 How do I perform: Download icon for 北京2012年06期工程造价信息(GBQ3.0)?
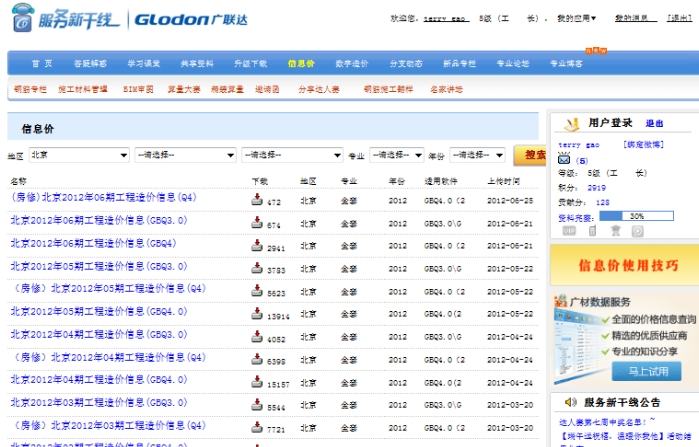pos(257,222)
